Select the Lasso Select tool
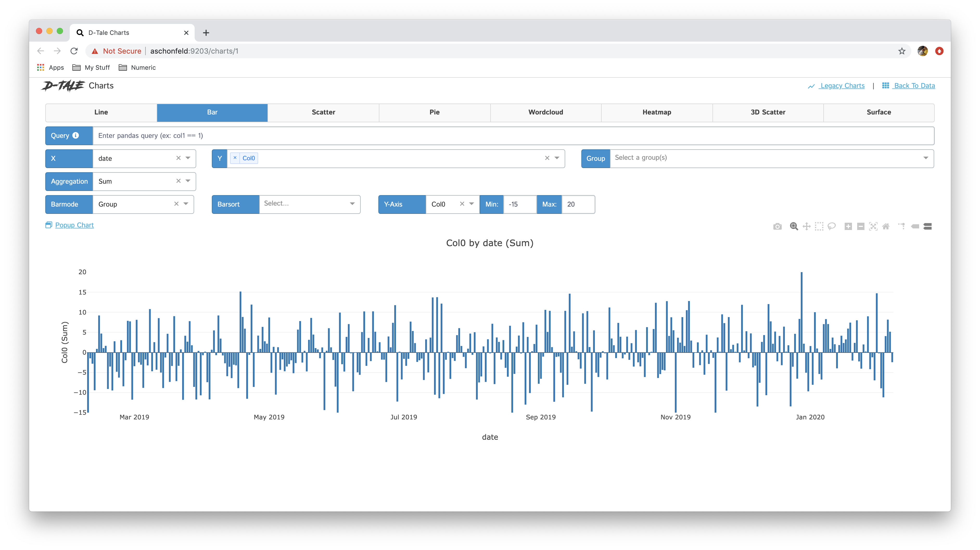 [832, 226]
